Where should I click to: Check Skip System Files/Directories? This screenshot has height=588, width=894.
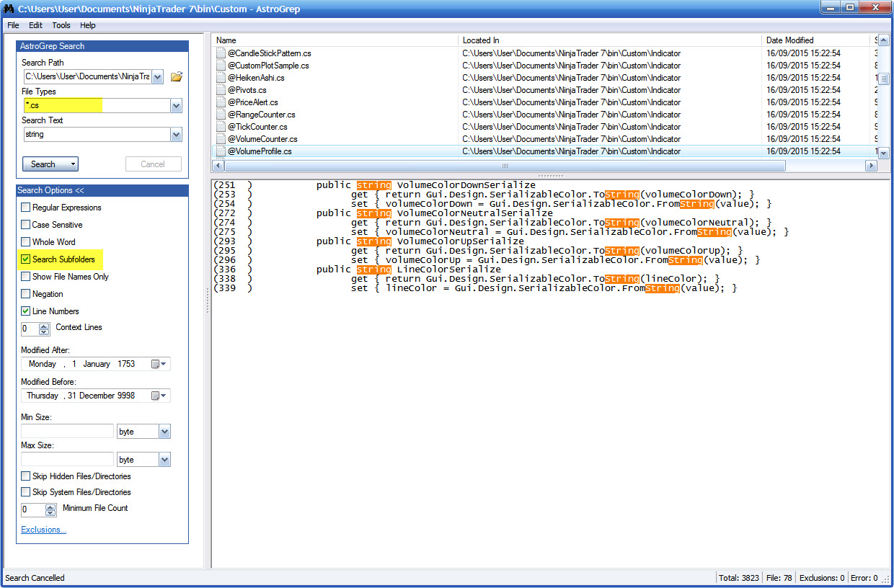(26, 492)
